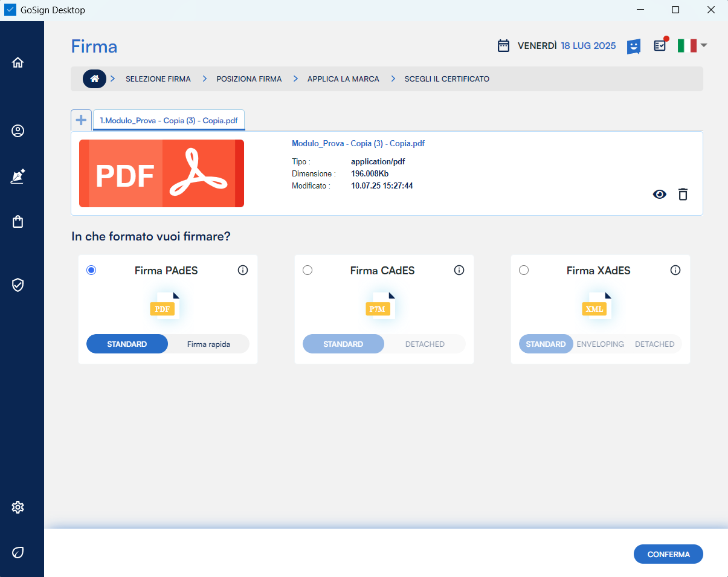Open the signature pen sidebar icon
Viewport: 728px width, 577px height.
[x=18, y=176]
